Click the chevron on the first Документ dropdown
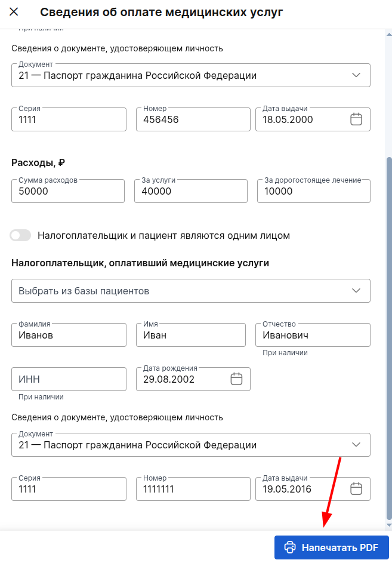Screen dimensions: 392x563 (356, 75)
